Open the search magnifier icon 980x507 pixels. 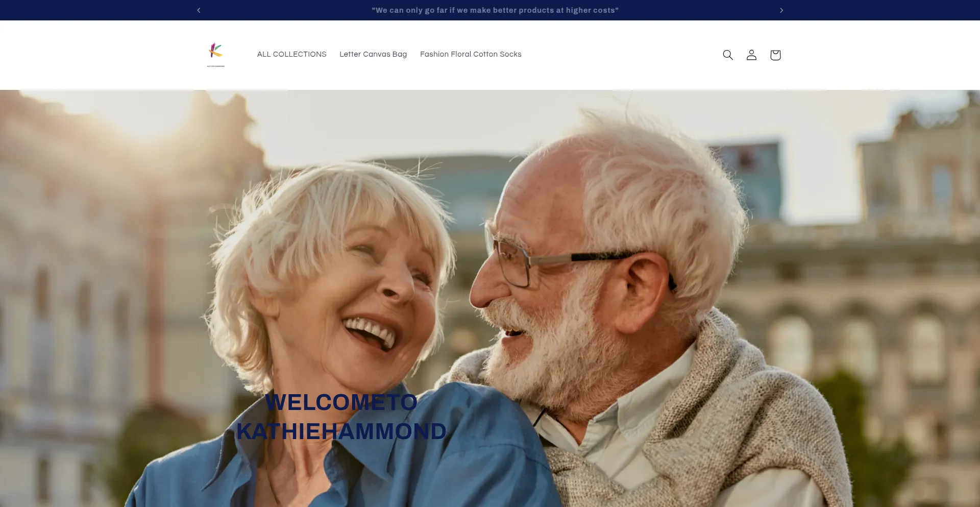[x=728, y=55]
